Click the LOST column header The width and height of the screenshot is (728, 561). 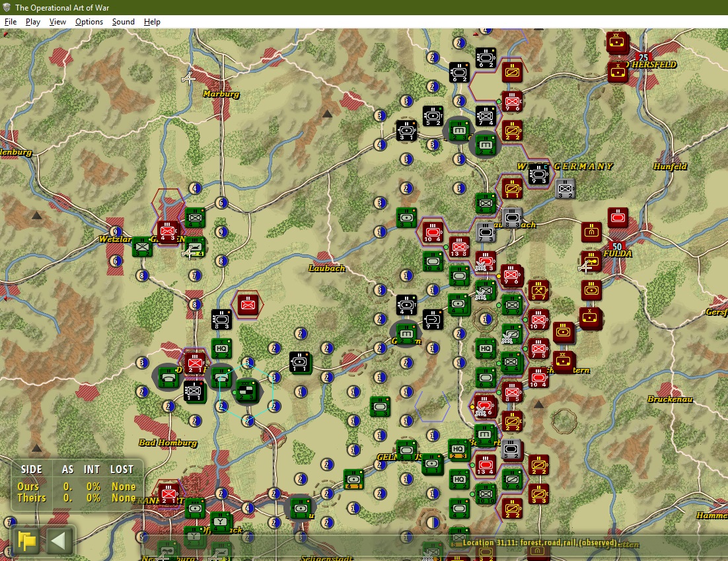(x=122, y=470)
